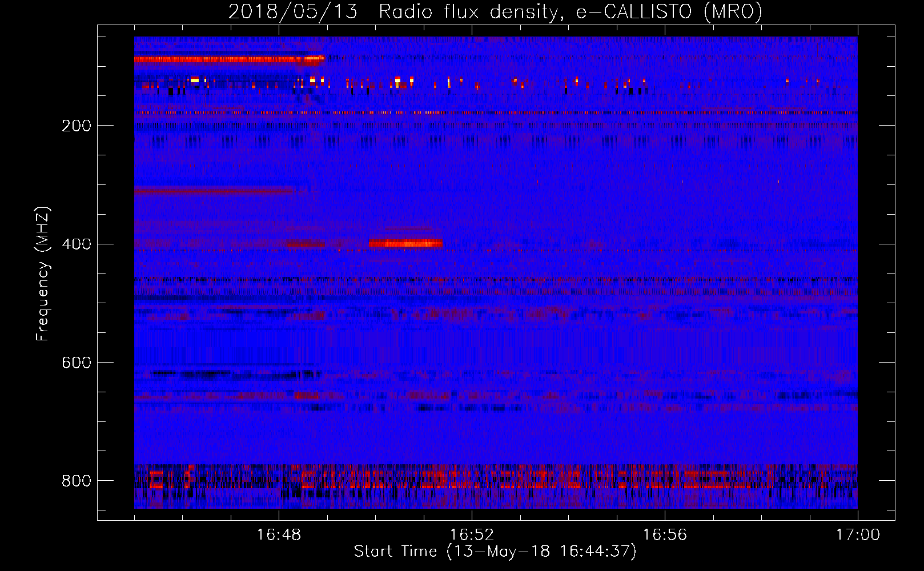Click the 16:48 time tick label
Viewport: 924px width, 571px height.
pos(279,535)
